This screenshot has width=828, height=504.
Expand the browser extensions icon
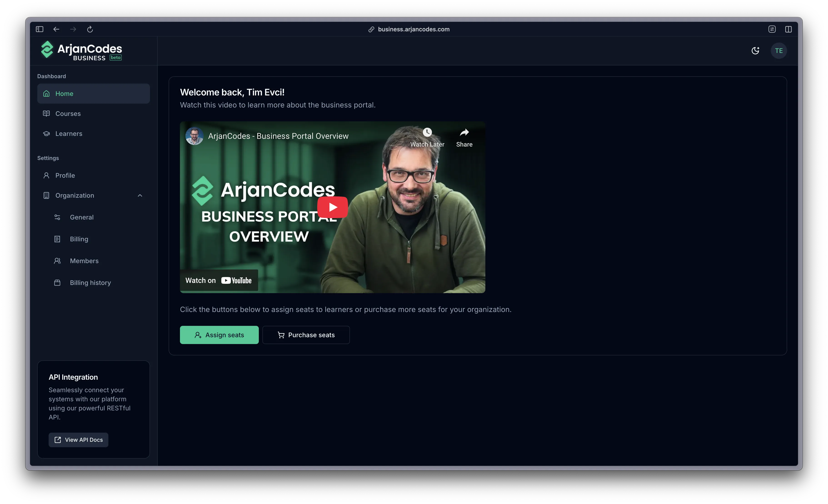click(772, 29)
